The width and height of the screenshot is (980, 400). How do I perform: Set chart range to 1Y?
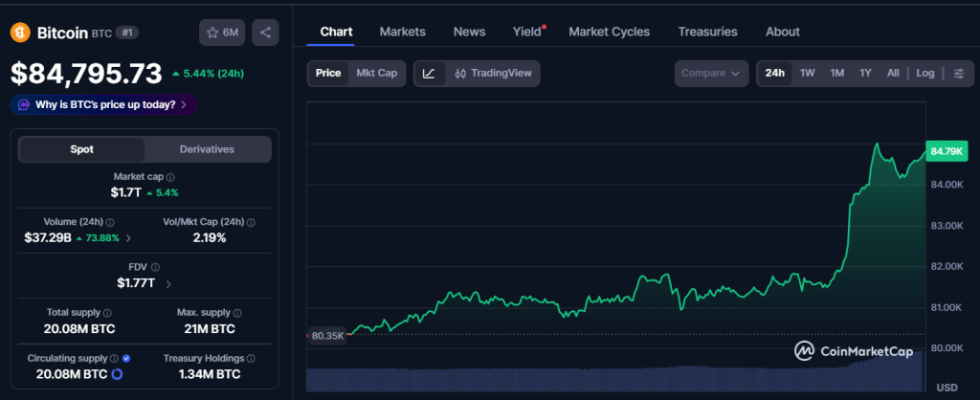tap(865, 73)
